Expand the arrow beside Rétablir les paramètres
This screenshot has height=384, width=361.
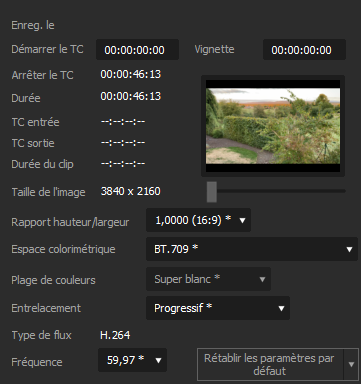pos(351,364)
